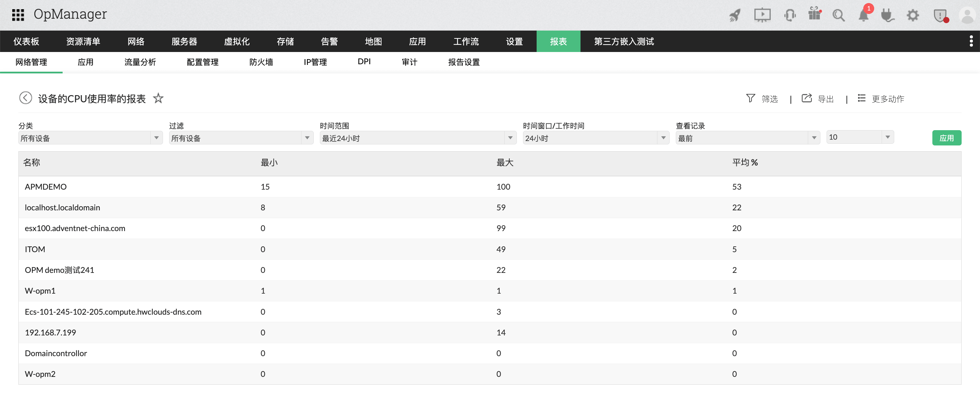
Task: Open the search icon in top bar
Action: 838,15
